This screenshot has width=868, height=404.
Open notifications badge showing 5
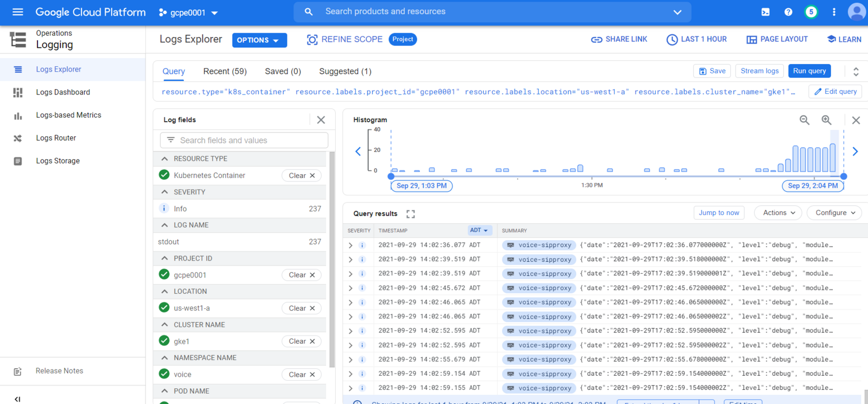[x=811, y=12]
